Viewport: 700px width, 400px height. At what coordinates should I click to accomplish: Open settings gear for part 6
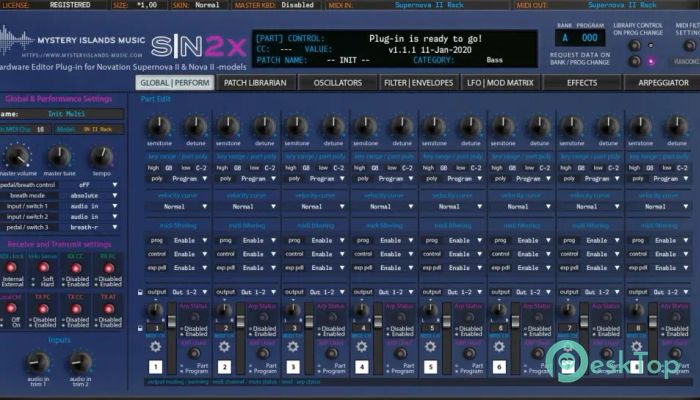499,346
